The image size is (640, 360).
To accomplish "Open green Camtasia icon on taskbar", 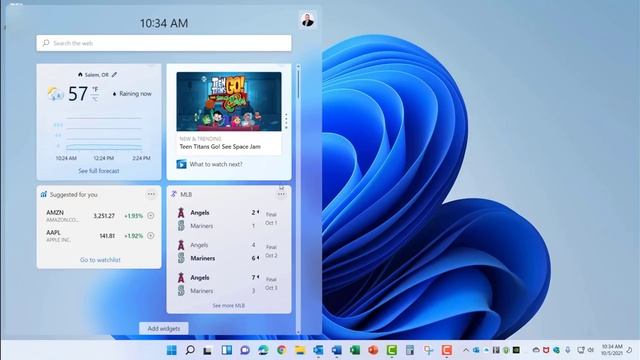I will (392, 350).
